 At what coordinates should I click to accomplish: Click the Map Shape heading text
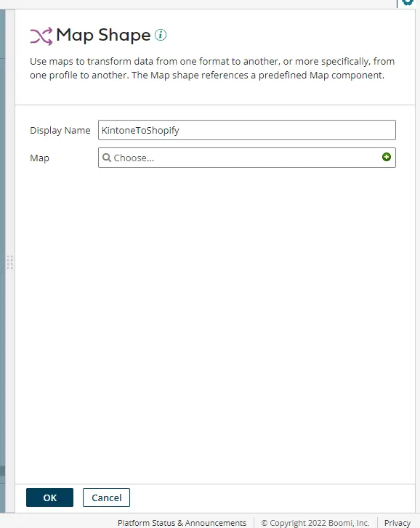(103, 36)
